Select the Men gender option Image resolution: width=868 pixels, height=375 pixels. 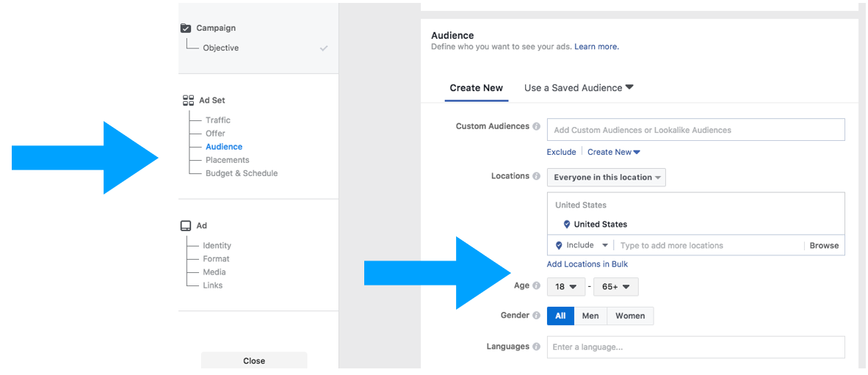coord(590,316)
